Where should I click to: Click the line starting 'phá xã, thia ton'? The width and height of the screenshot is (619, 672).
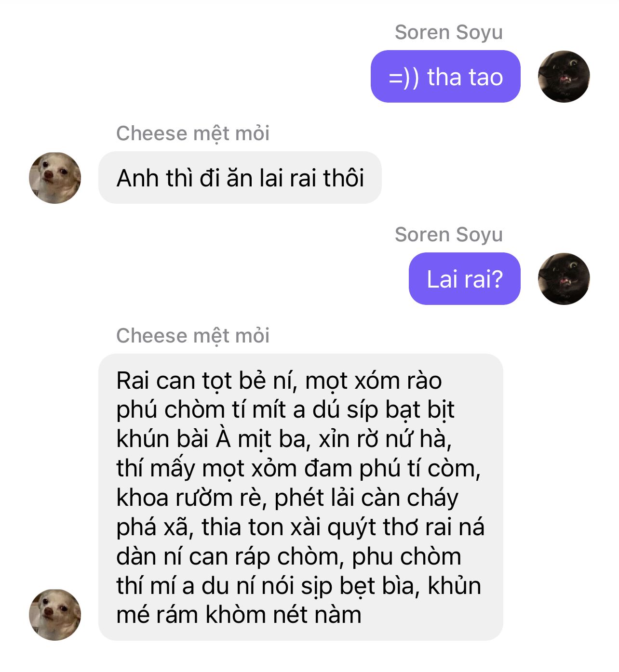click(300, 527)
